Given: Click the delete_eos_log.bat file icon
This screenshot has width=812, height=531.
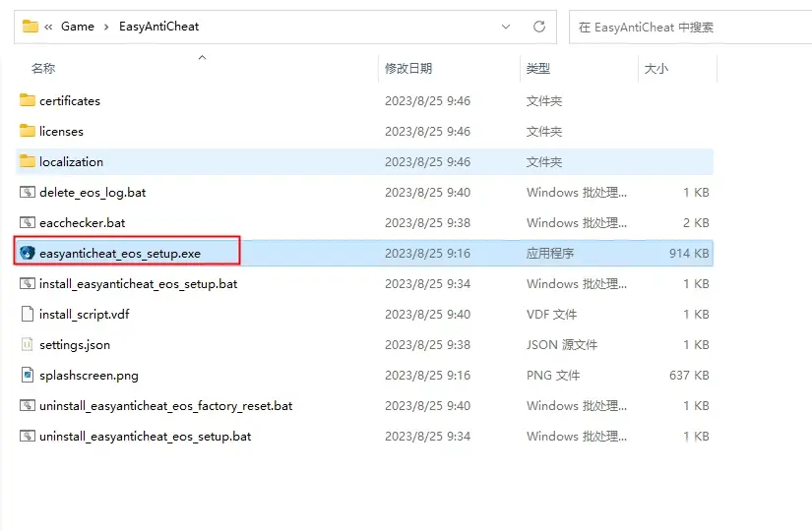Looking at the screenshot, I should pos(28,192).
